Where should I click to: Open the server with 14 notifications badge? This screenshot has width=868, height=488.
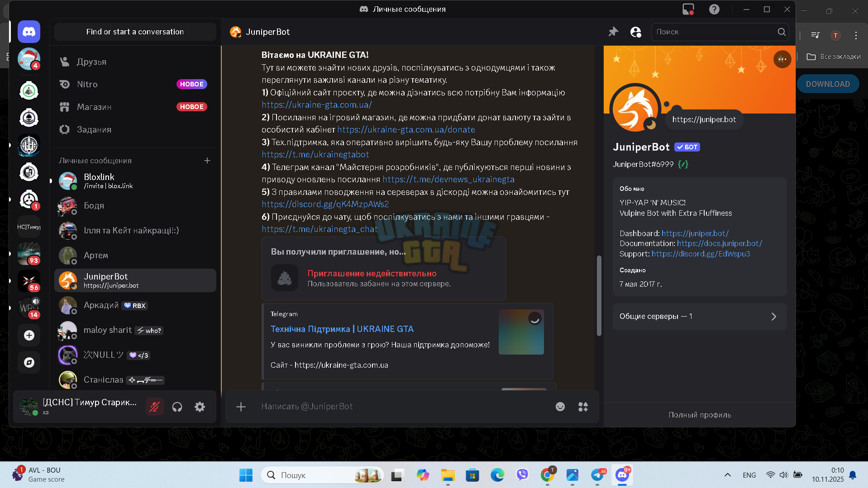[x=29, y=308]
